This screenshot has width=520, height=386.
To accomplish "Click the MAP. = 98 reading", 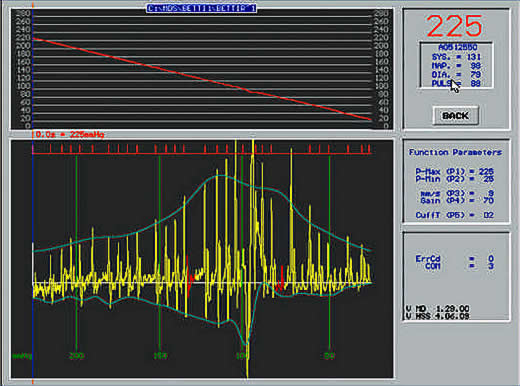I will [x=456, y=66].
